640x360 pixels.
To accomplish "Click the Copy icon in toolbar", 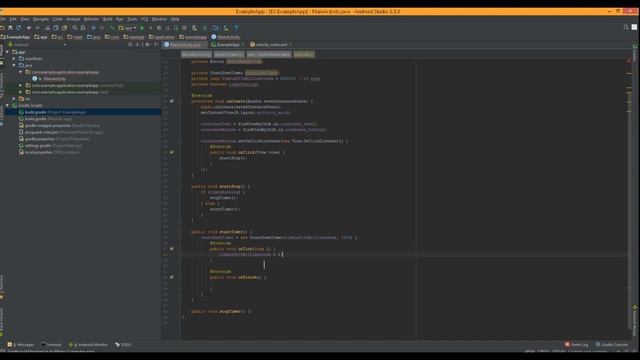I will click(56, 28).
